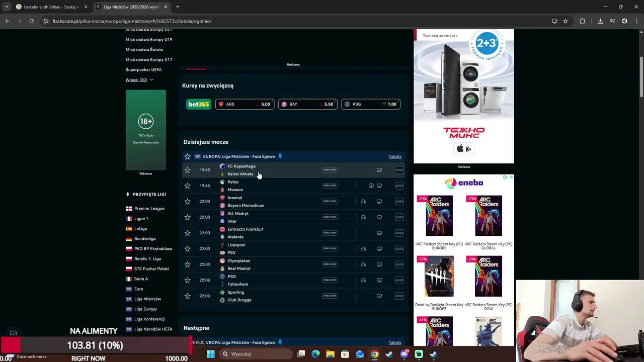The height and width of the screenshot is (362, 644).
Task: Toggle favorite star for Pafos vs Monaco
Action: [187, 186]
